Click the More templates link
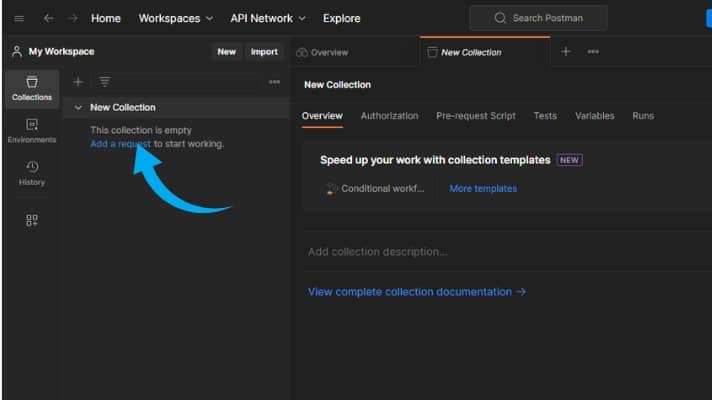Screen dimensions: 712x400 click(x=483, y=189)
